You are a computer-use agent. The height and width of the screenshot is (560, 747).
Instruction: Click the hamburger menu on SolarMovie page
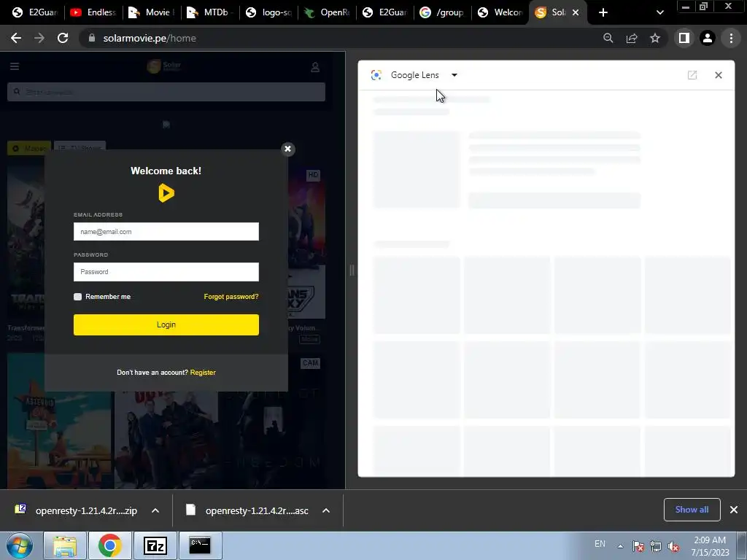pyautogui.click(x=15, y=66)
